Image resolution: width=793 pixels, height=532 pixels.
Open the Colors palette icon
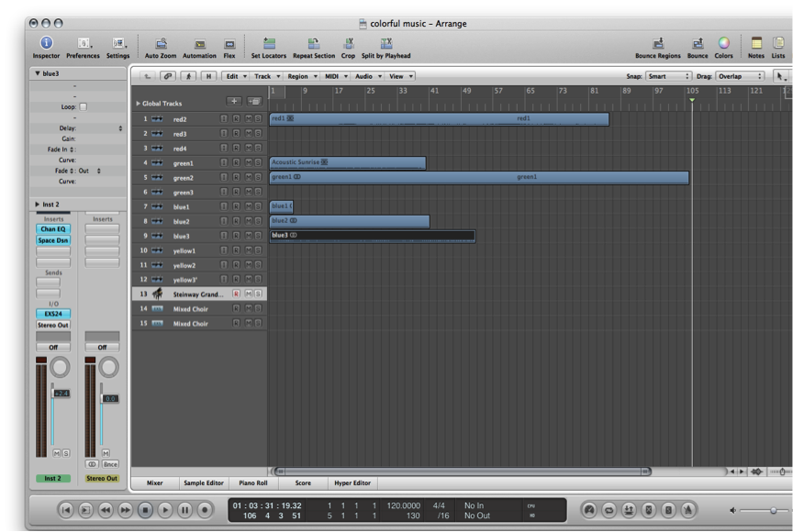pos(724,43)
